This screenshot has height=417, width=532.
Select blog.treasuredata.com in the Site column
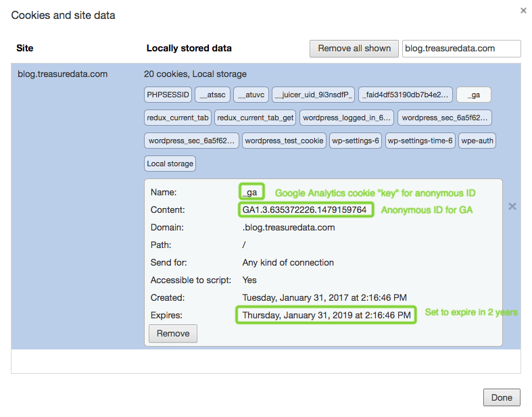62,74
